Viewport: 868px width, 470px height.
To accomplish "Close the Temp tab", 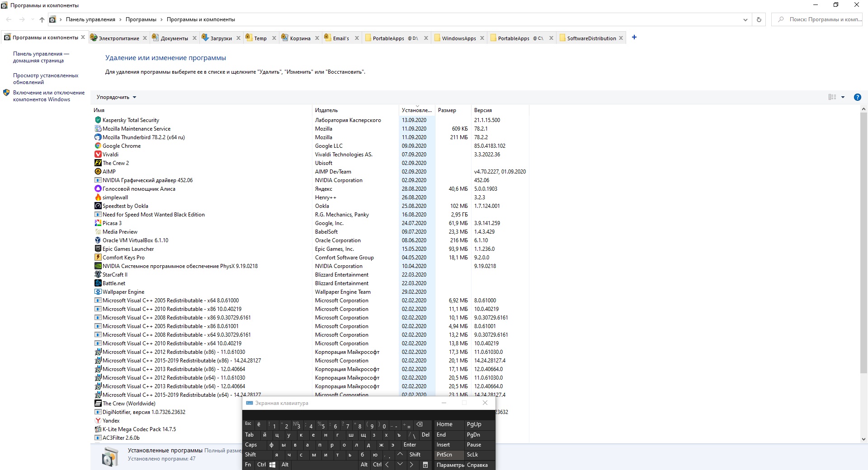I will [x=274, y=38].
